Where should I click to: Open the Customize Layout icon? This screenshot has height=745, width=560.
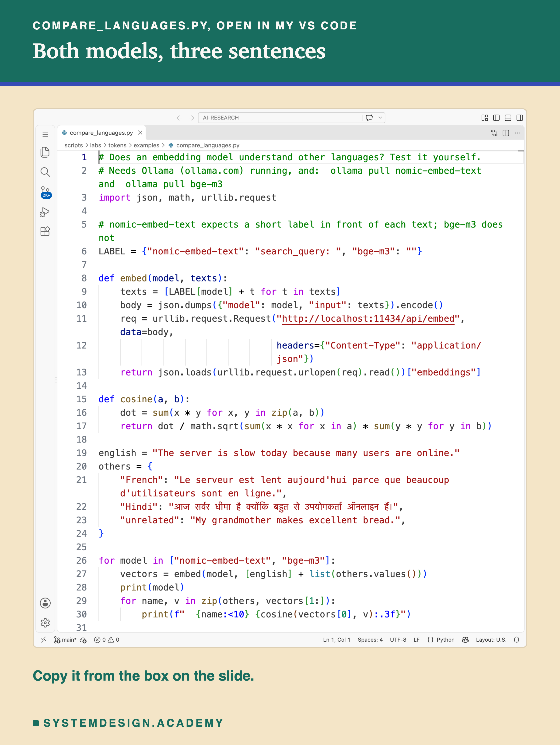pyautogui.click(x=485, y=118)
